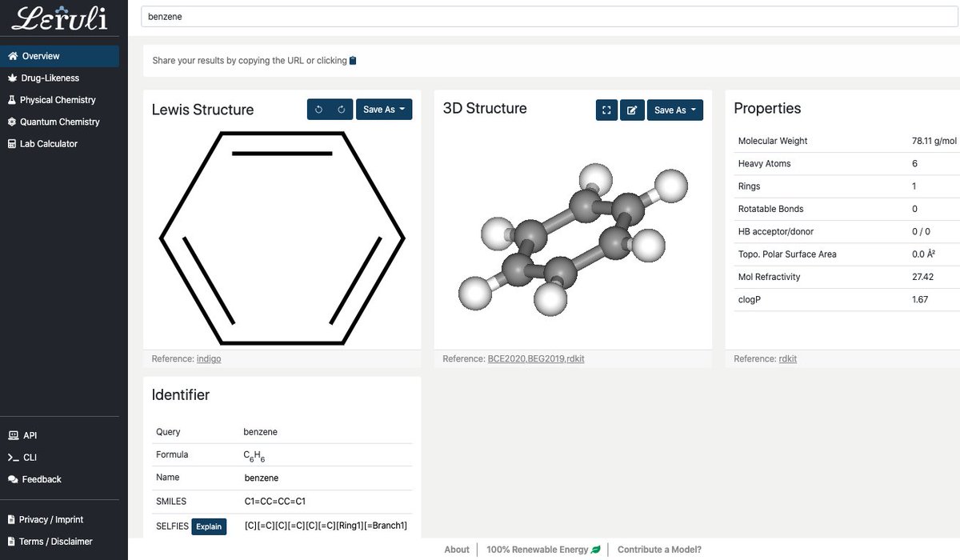Click the document icon beside Privacy / Imprint
This screenshot has height=560, width=960.
[x=11, y=519]
